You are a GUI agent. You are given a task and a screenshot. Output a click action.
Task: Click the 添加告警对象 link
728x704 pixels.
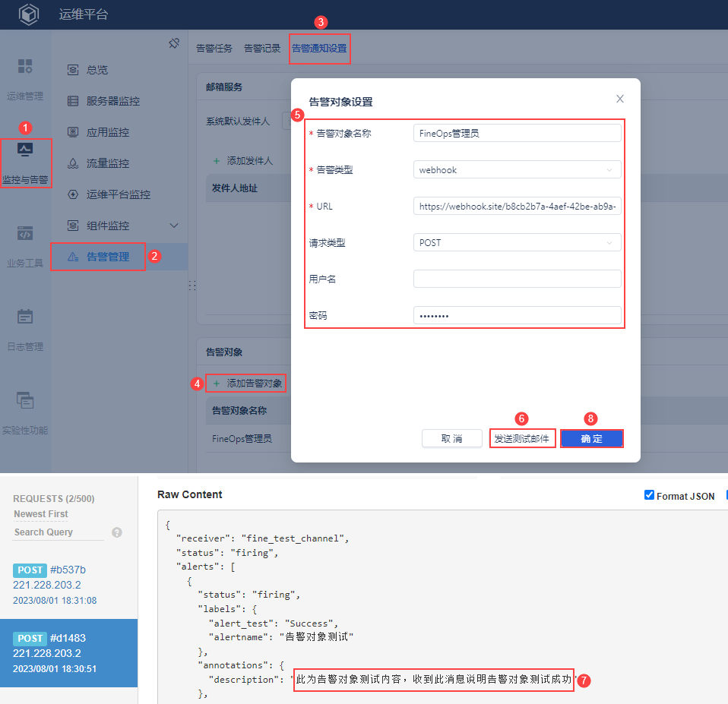point(255,384)
